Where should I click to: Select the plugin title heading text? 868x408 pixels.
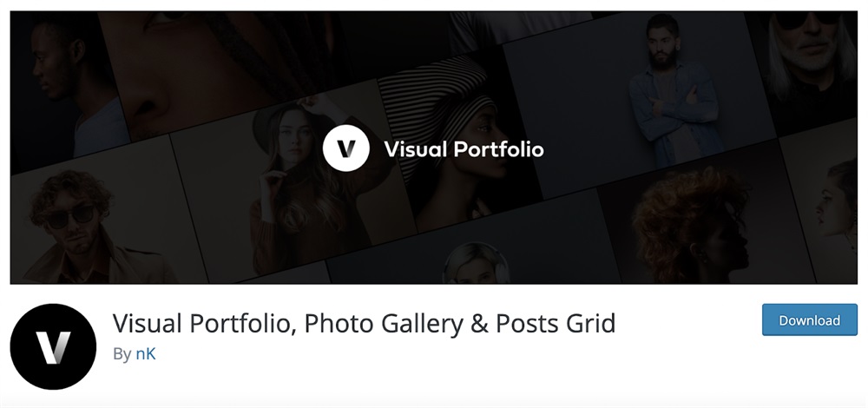(364, 324)
